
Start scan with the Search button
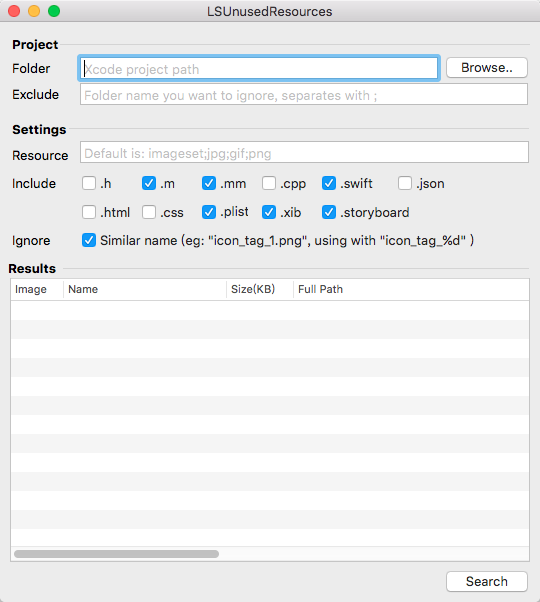pos(487,581)
